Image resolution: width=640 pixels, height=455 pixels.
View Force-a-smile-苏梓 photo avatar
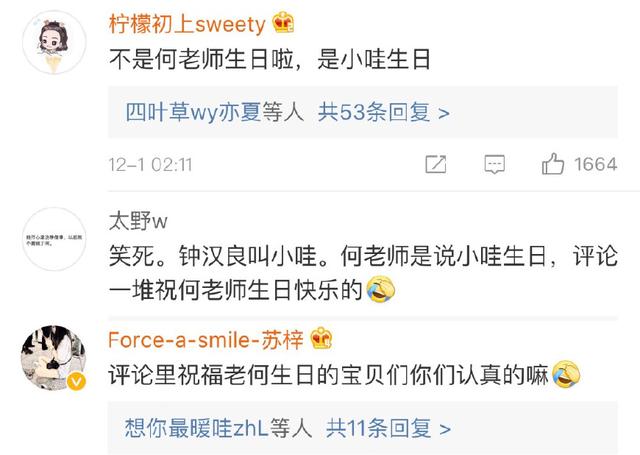click(x=54, y=358)
